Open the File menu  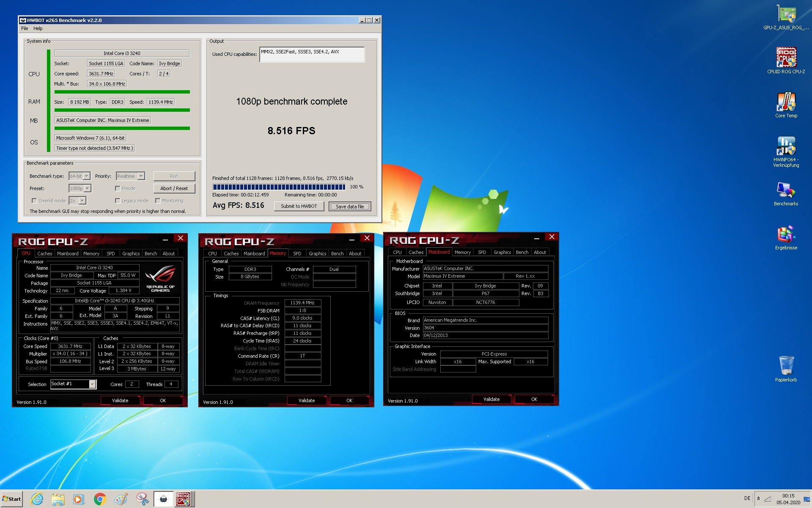pyautogui.click(x=25, y=28)
